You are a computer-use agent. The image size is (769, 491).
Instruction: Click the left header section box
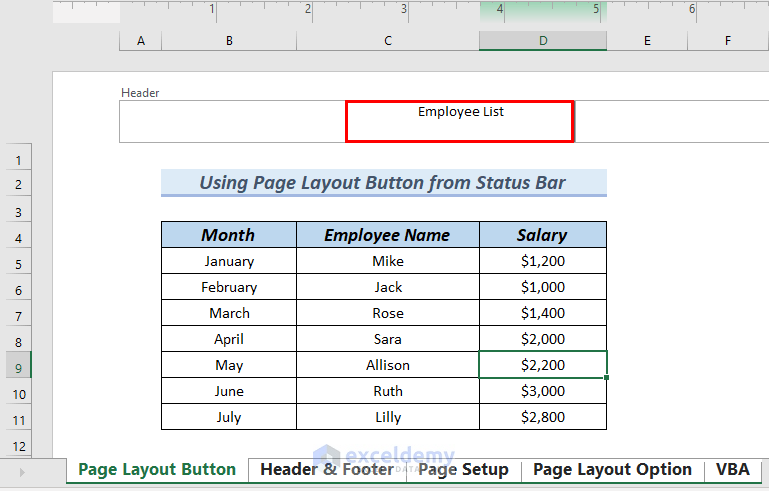click(x=232, y=122)
